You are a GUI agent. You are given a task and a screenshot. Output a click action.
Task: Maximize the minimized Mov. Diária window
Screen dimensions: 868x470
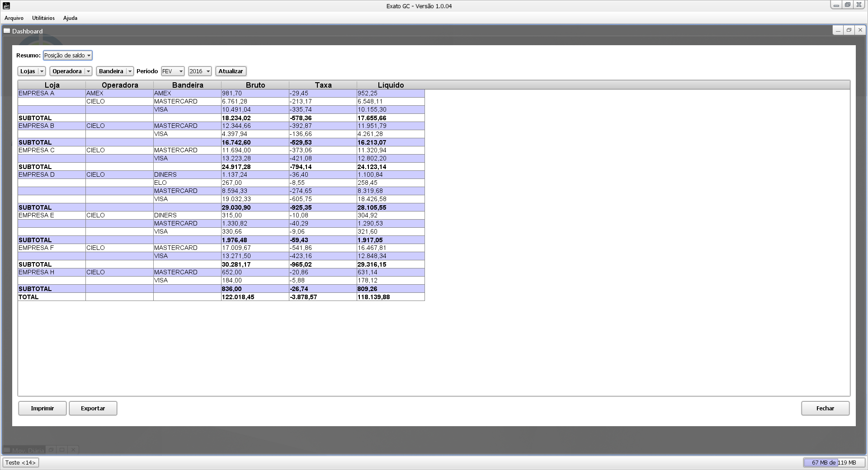coord(62,450)
